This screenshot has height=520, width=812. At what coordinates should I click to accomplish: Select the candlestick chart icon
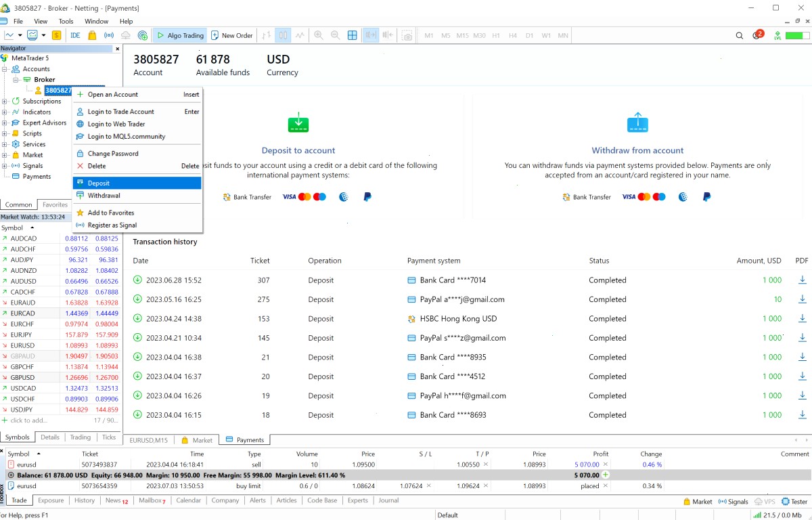pyautogui.click(x=283, y=35)
